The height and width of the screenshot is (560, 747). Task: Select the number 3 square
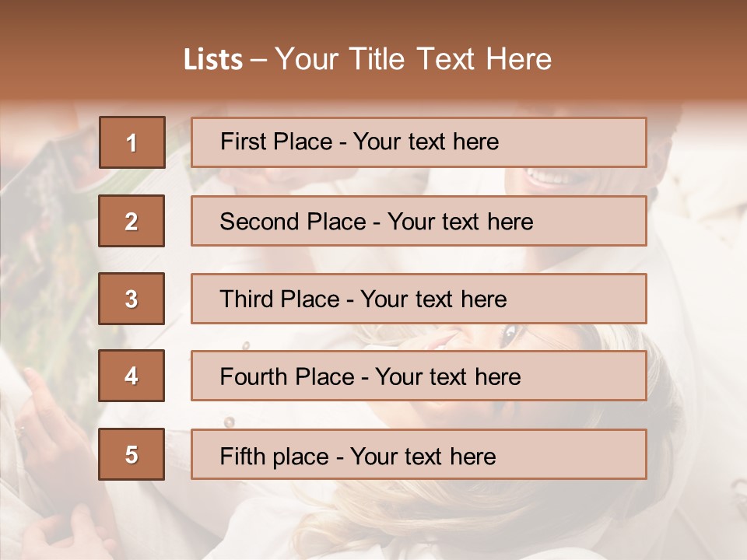pyautogui.click(x=132, y=299)
